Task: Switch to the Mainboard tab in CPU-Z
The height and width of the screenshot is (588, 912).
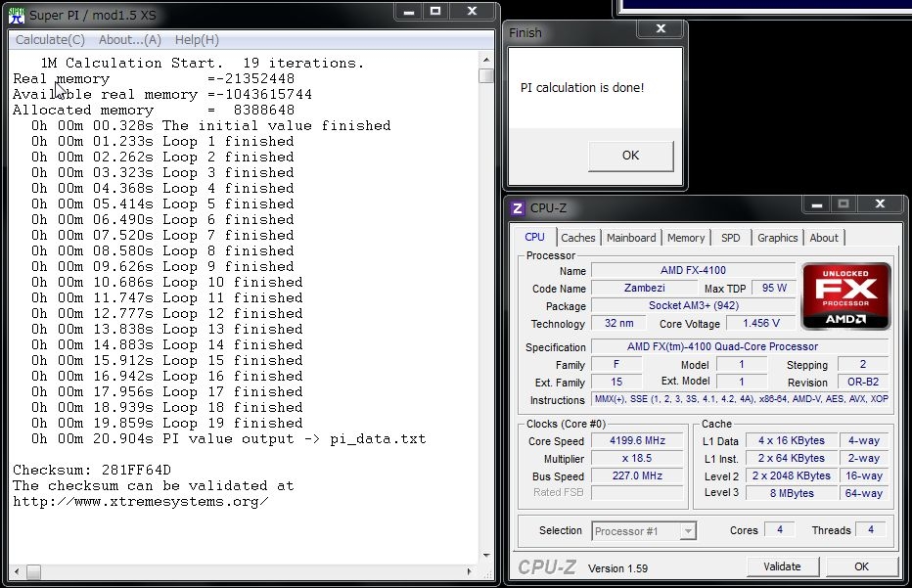Action: tap(630, 238)
